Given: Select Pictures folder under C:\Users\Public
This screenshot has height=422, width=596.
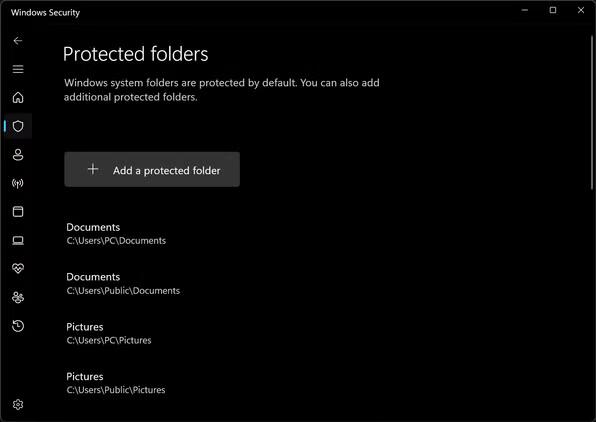Looking at the screenshot, I should (x=116, y=383).
